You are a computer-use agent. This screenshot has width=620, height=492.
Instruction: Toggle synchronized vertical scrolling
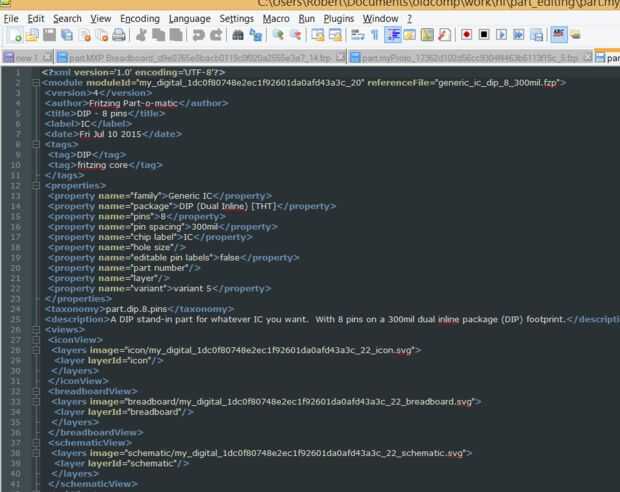point(318,35)
